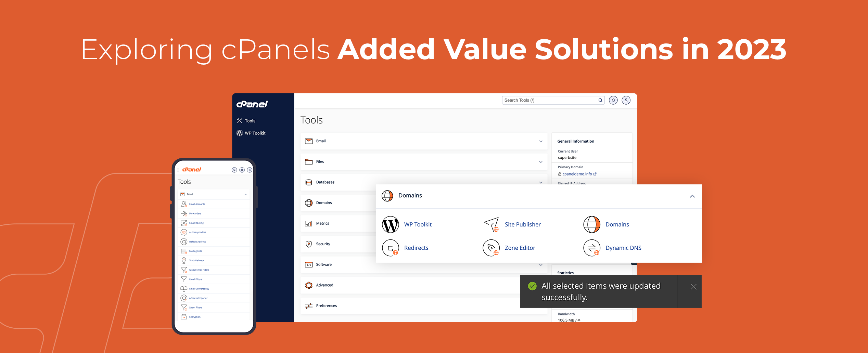Image resolution: width=868 pixels, height=353 pixels.
Task: Open Forwarders on the phone
Action: (x=195, y=213)
